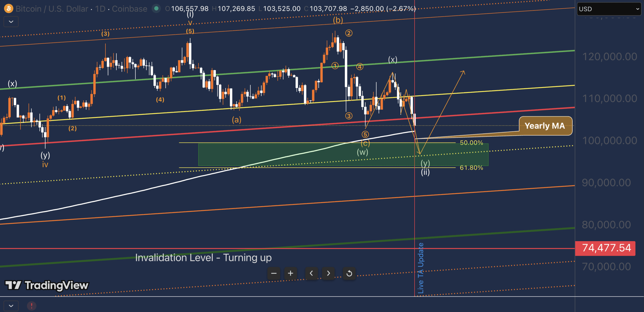Click the 74,477.54 red price label
This screenshot has height=312, width=644.
(605, 248)
